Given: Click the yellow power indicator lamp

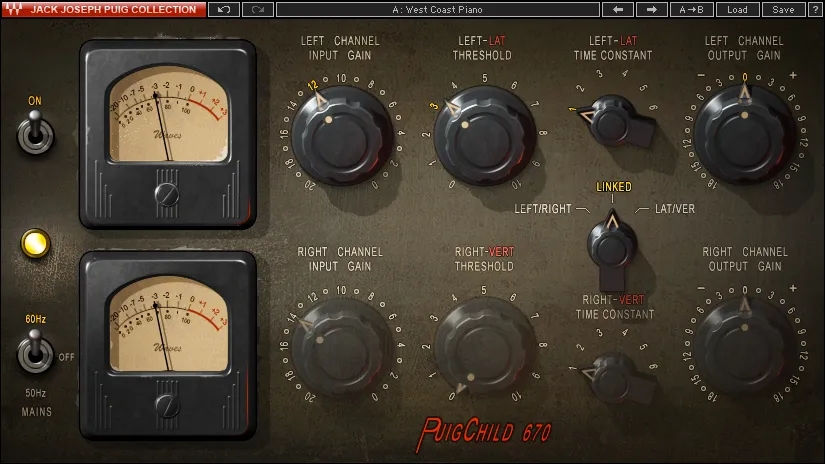Looking at the screenshot, I should point(35,243).
